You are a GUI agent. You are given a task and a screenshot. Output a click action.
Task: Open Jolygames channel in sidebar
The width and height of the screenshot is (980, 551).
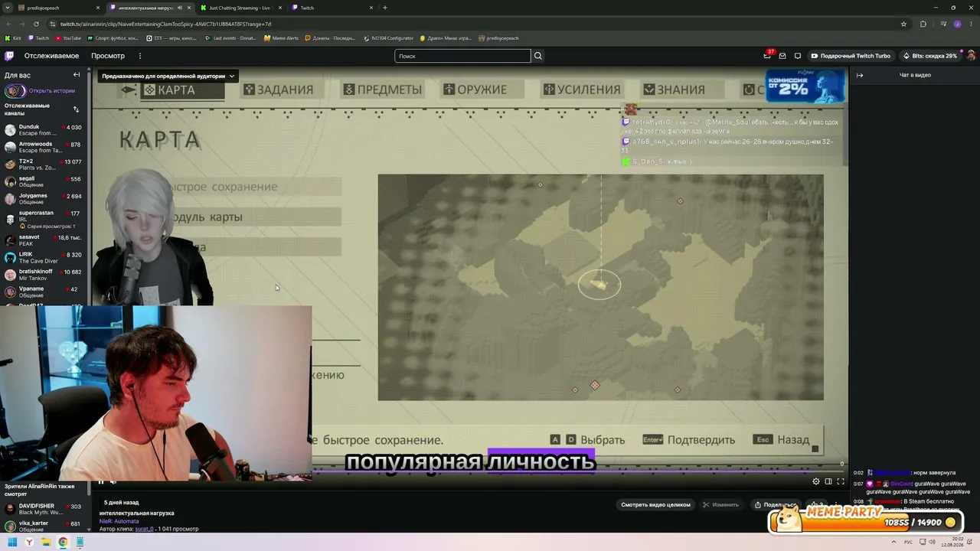coord(43,199)
